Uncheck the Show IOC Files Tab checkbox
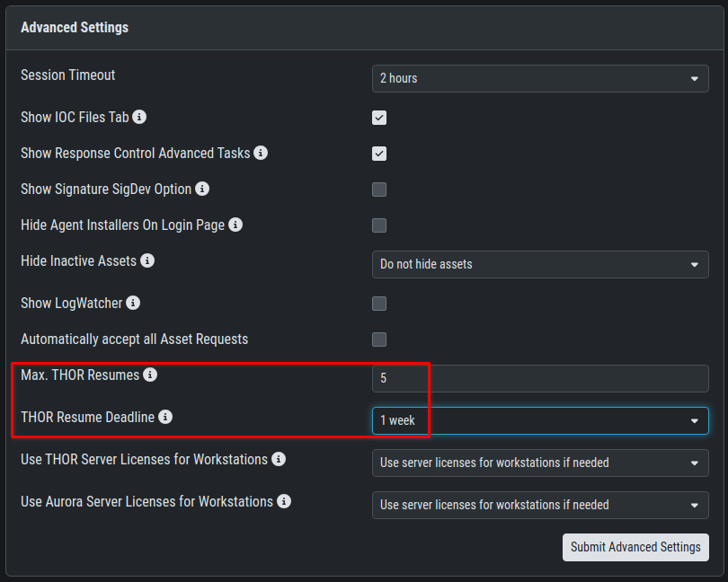 pyautogui.click(x=379, y=118)
